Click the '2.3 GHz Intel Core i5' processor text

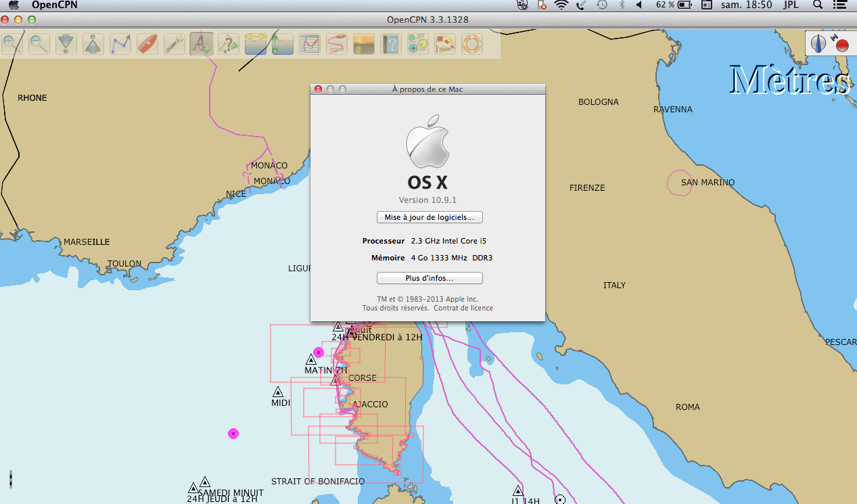[x=448, y=241]
